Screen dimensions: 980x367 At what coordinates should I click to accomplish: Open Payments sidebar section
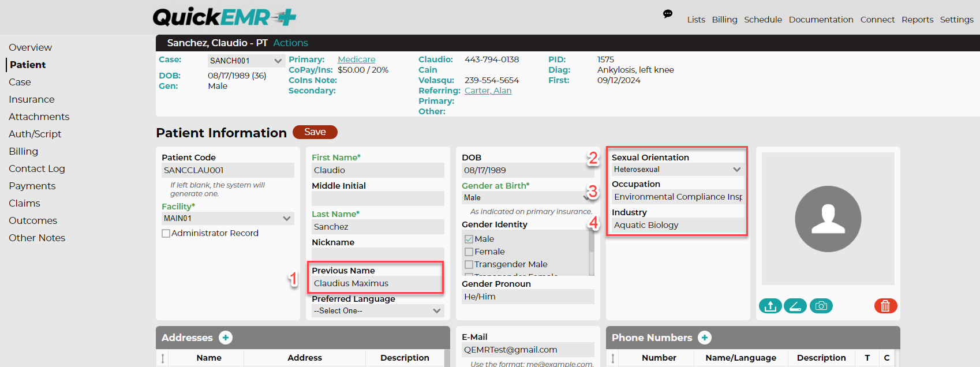pyautogui.click(x=32, y=186)
